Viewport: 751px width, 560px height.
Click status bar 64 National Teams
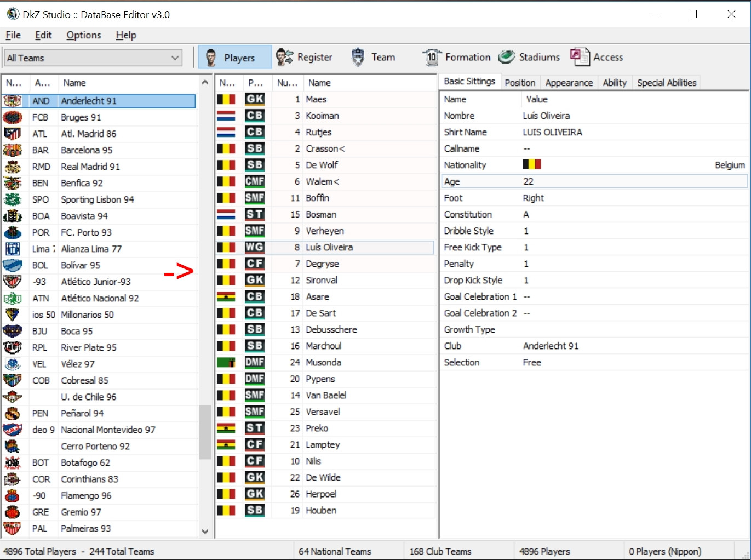point(335,551)
